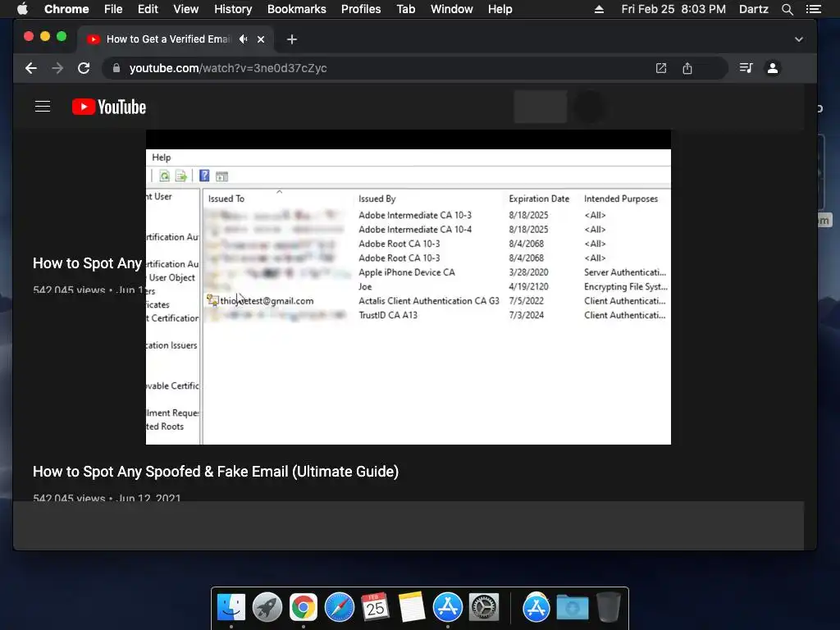840x630 pixels.
Task: Go back to the previous page
Action: 31,68
